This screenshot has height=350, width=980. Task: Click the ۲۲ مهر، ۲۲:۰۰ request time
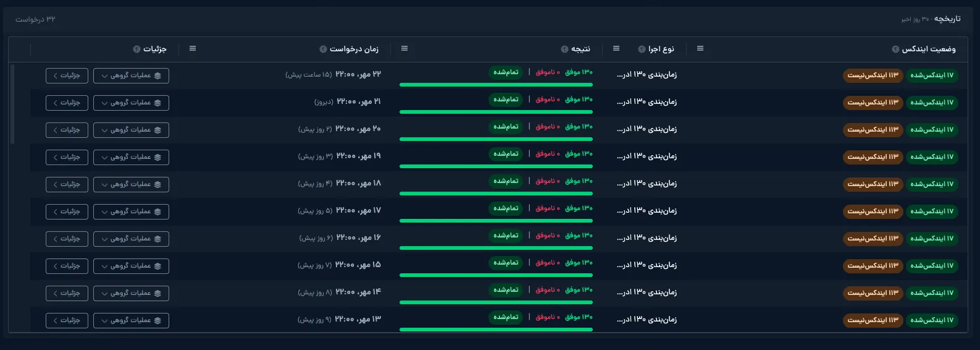[358, 74]
